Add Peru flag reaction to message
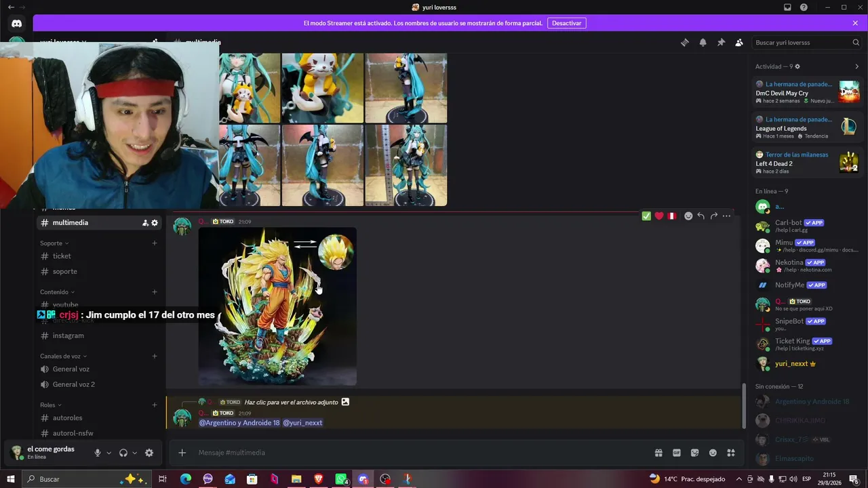Screen dimensions: 868x488 (672, 216)
